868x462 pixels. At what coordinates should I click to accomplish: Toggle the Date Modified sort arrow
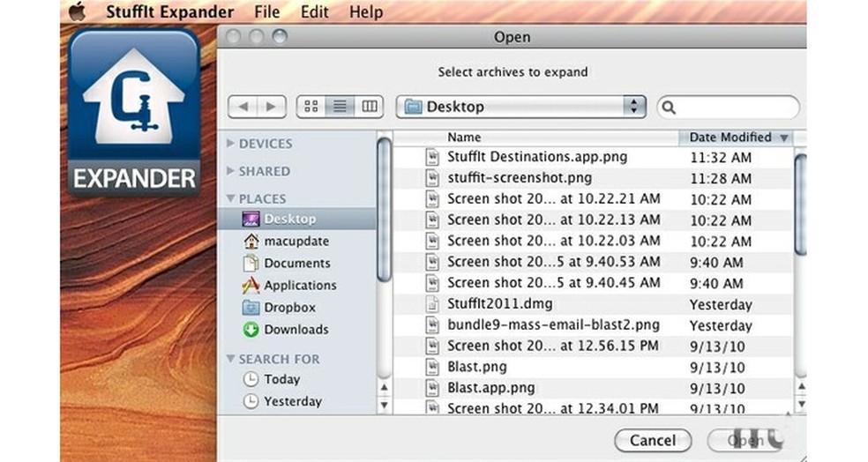point(784,138)
